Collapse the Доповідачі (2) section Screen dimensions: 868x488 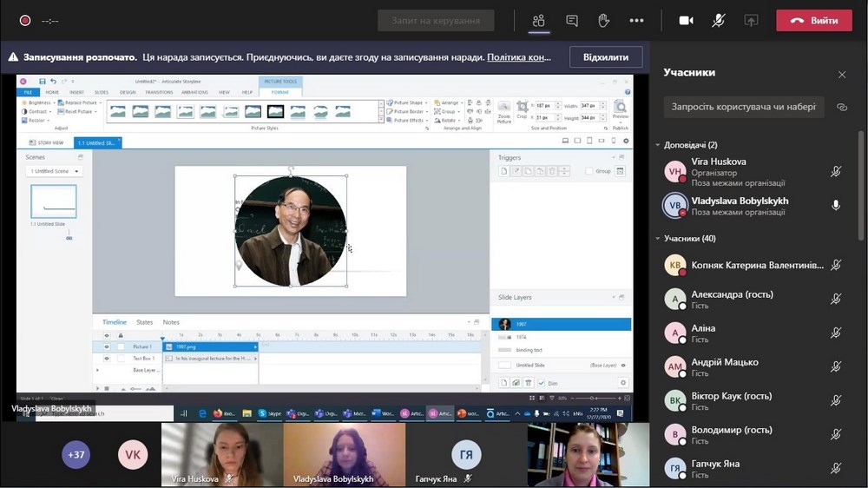(x=658, y=145)
